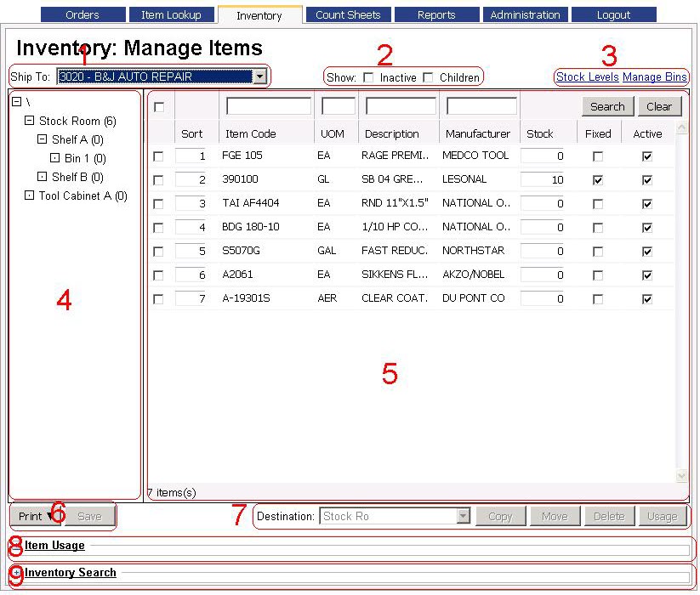Collapse the Stock Room tree node

coord(30,121)
